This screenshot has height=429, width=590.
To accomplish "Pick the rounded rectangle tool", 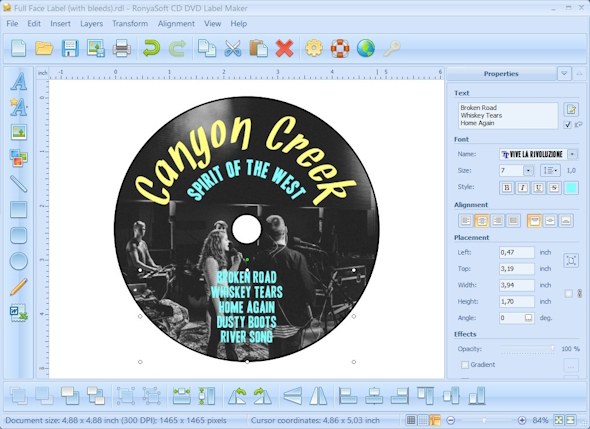I will (x=18, y=236).
